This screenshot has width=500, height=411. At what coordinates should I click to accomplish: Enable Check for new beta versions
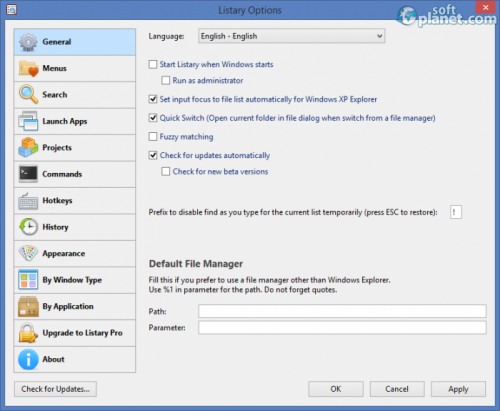tap(166, 171)
